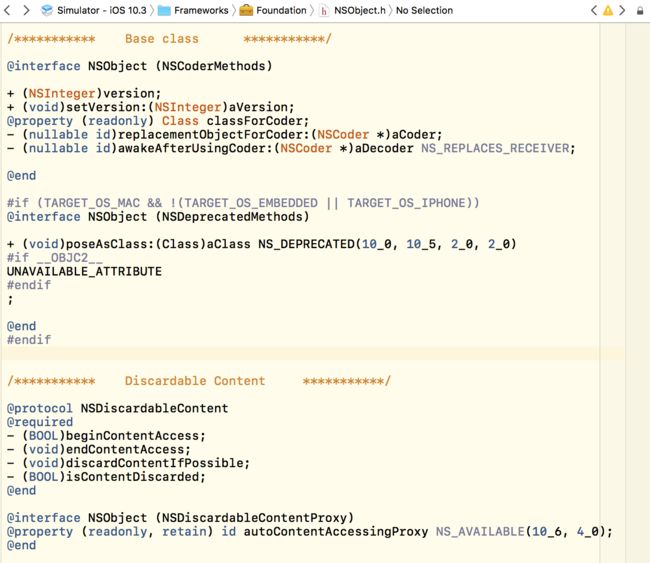650x563 pixels.
Task: Open the NSObject.h breadcrumb menu
Action: pos(359,10)
